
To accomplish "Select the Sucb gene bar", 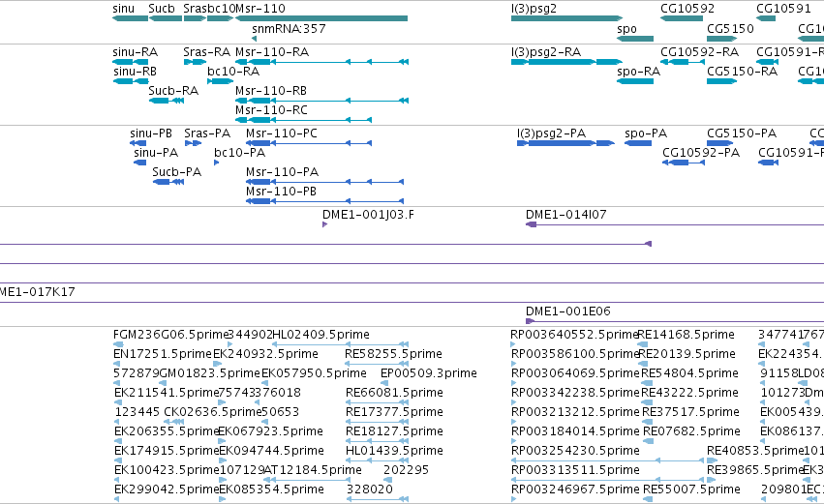I will click(166, 18).
